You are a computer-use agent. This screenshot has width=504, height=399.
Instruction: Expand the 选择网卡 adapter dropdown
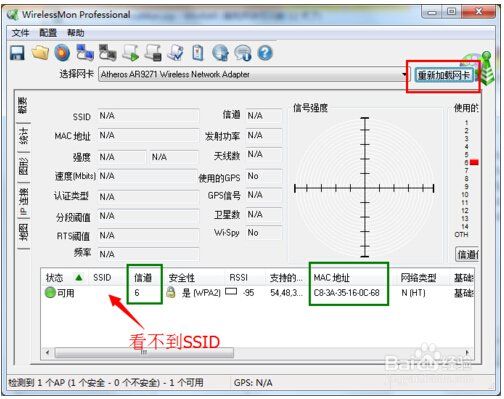(404, 75)
